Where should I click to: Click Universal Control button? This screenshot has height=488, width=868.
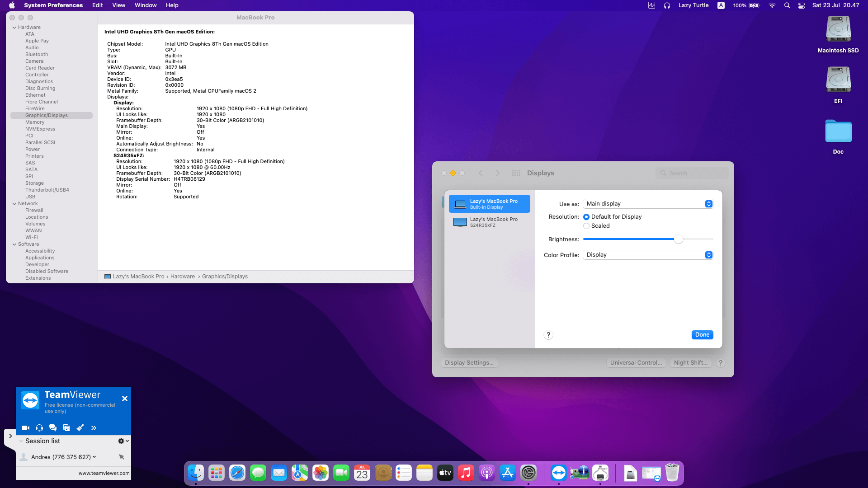click(x=636, y=363)
